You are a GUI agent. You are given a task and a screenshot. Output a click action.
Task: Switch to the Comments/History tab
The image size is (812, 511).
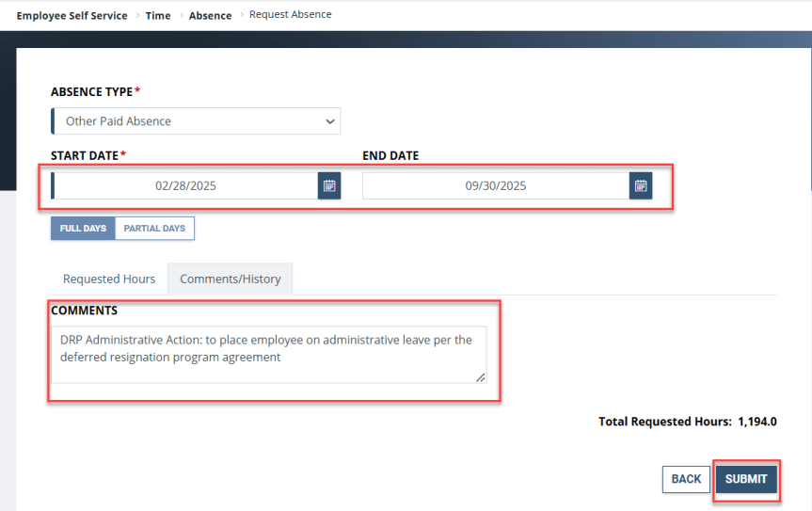click(x=231, y=279)
